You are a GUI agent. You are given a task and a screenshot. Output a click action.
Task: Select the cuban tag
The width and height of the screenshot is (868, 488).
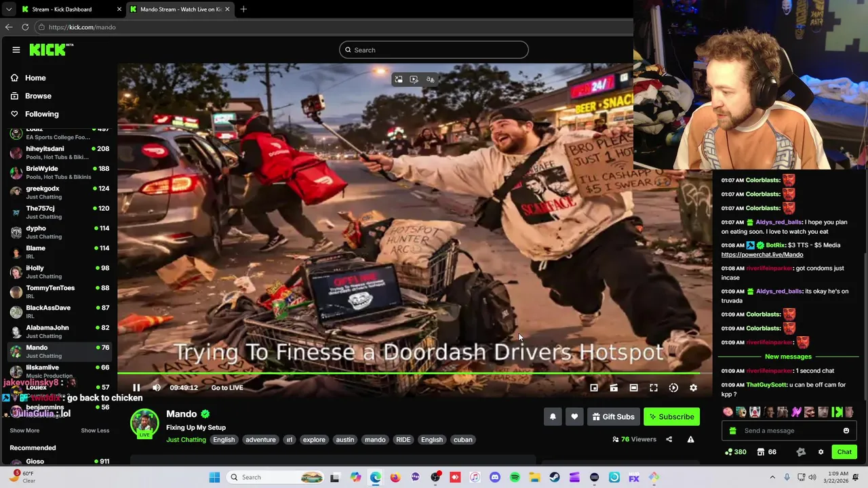click(x=462, y=440)
